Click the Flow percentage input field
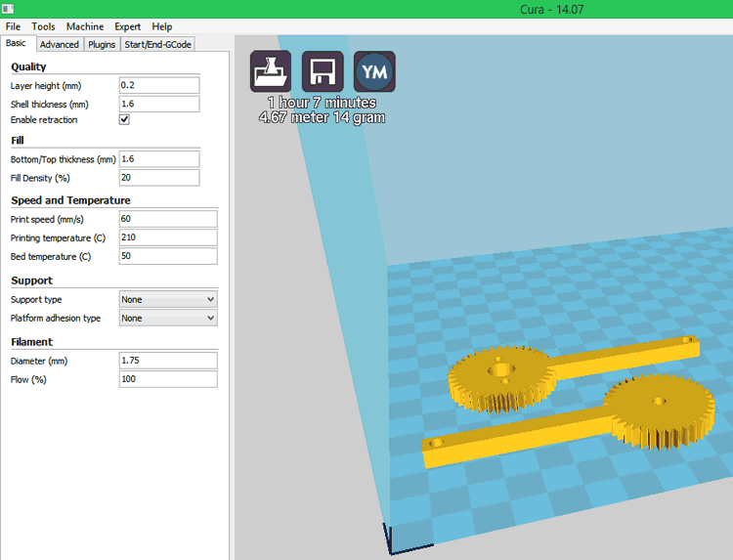Image resolution: width=733 pixels, height=560 pixels. click(x=168, y=379)
